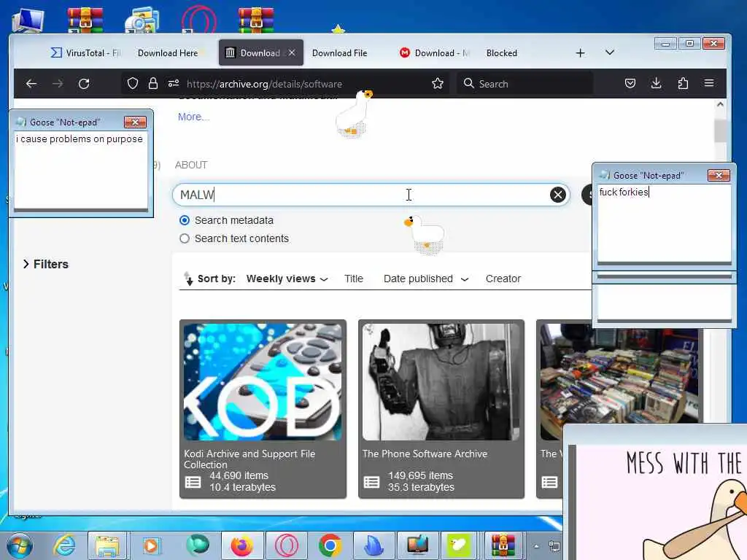Open The Phone Software Archive link
This screenshot has height=560, width=747.
(425, 454)
